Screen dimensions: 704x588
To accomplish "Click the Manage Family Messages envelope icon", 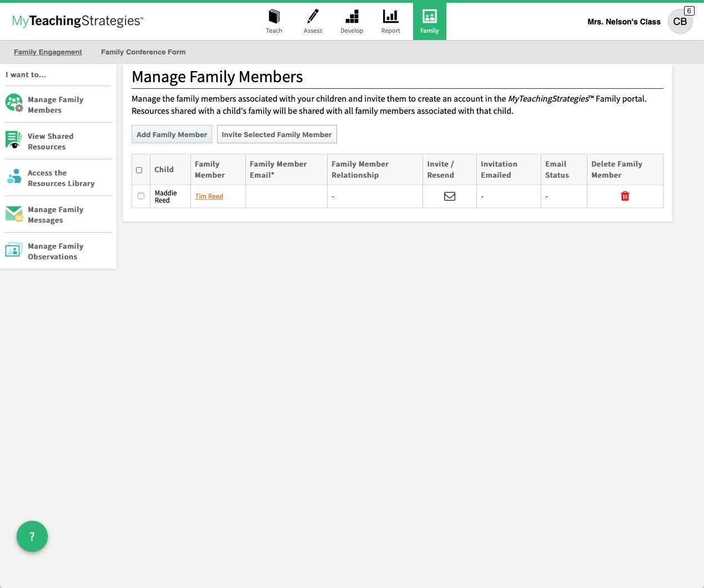I will tap(13, 213).
